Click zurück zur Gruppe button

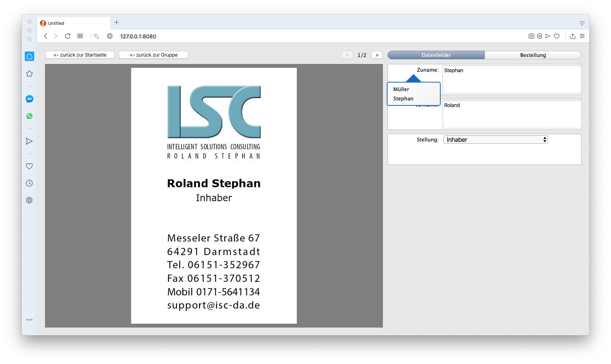(154, 55)
